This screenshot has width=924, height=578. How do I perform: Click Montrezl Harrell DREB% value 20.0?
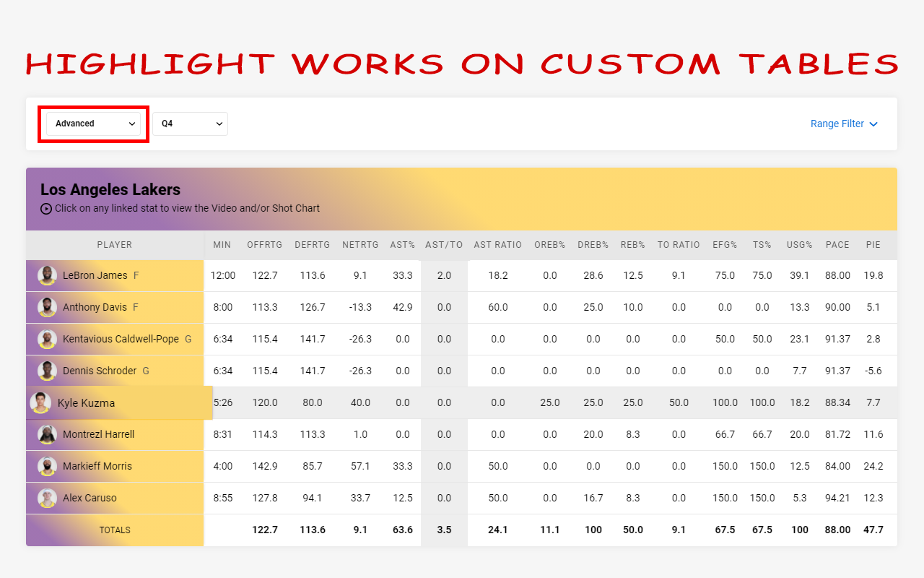(x=593, y=434)
